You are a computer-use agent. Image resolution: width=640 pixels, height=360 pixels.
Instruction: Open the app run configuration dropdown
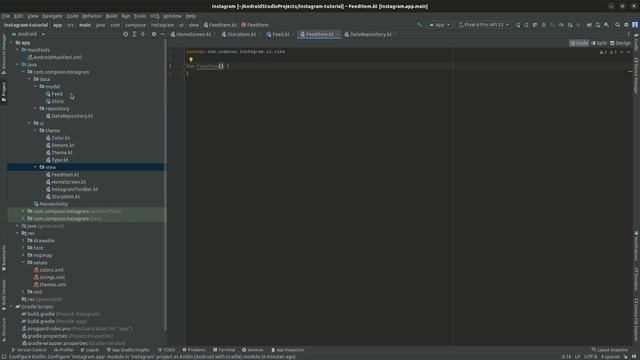point(439,25)
